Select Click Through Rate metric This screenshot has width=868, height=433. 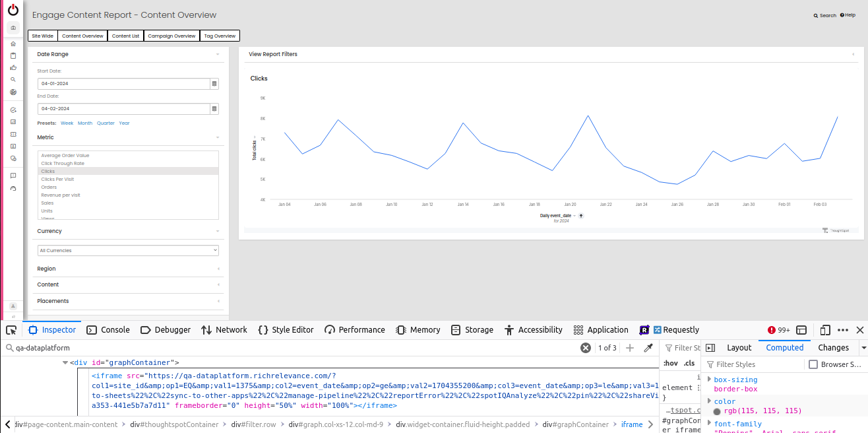[x=128, y=163]
